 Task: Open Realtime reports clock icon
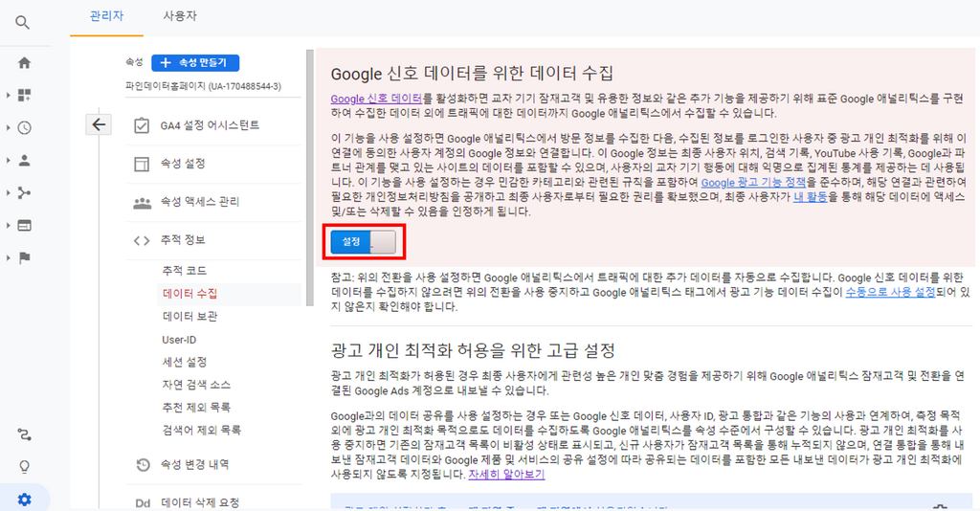24,128
